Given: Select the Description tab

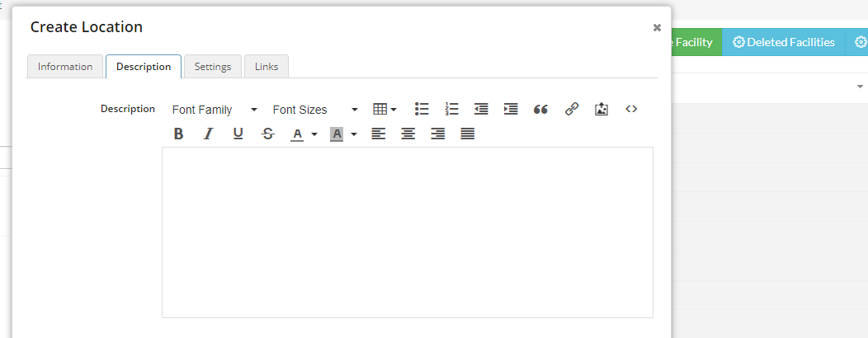Looking at the screenshot, I should [x=144, y=67].
